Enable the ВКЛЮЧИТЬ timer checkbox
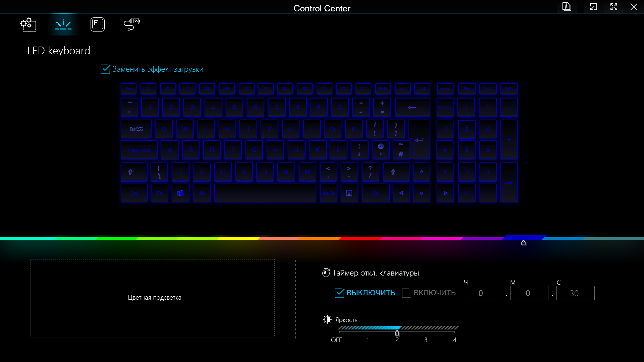Image resolution: width=644 pixels, height=362 pixels. pos(407,293)
